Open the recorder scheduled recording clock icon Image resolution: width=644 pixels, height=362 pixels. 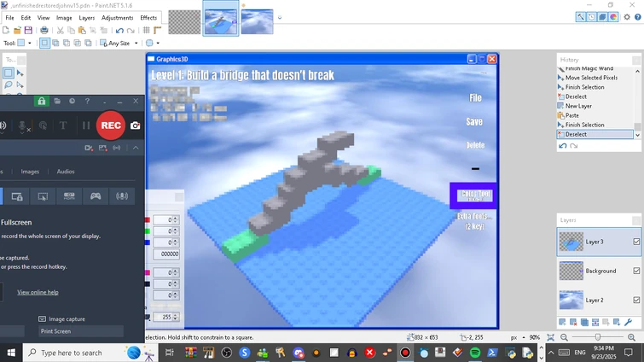pos(72,101)
